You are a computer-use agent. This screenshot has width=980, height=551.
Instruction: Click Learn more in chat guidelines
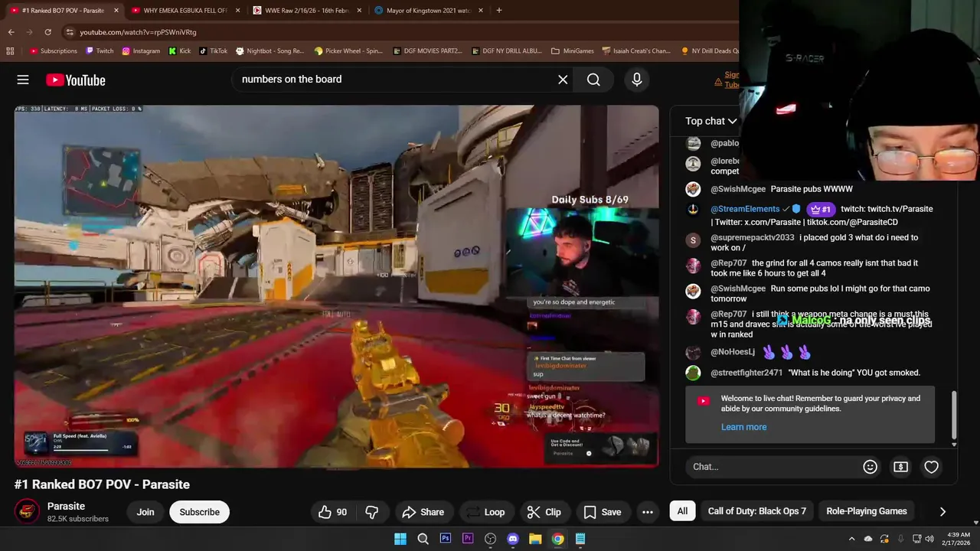point(743,427)
